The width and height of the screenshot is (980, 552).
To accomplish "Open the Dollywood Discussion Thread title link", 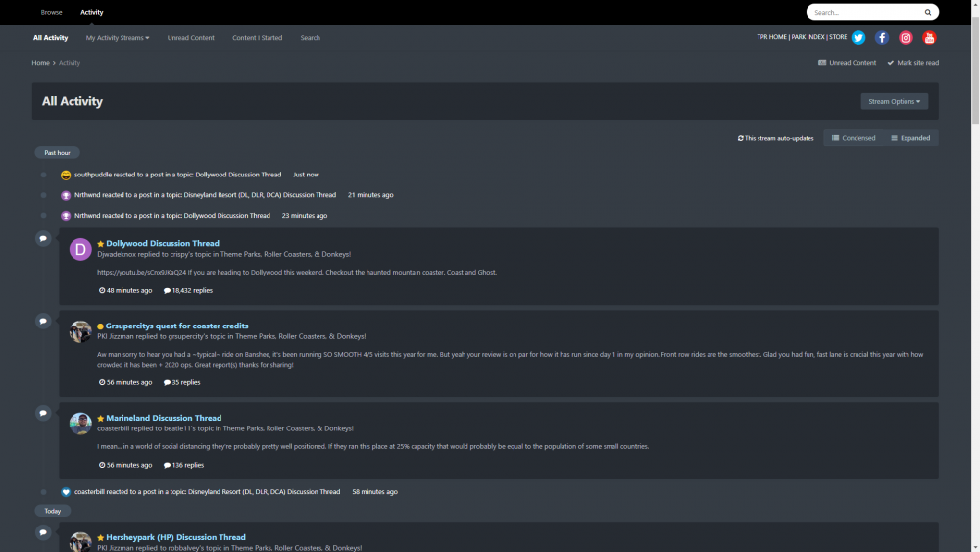I will pos(163,243).
